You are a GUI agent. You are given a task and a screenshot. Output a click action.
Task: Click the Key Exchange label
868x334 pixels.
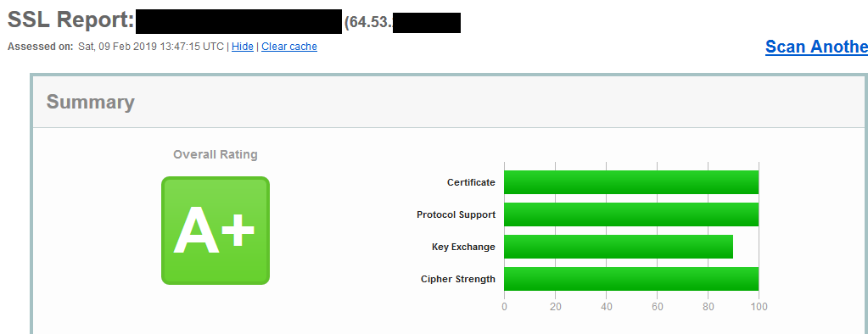(463, 247)
